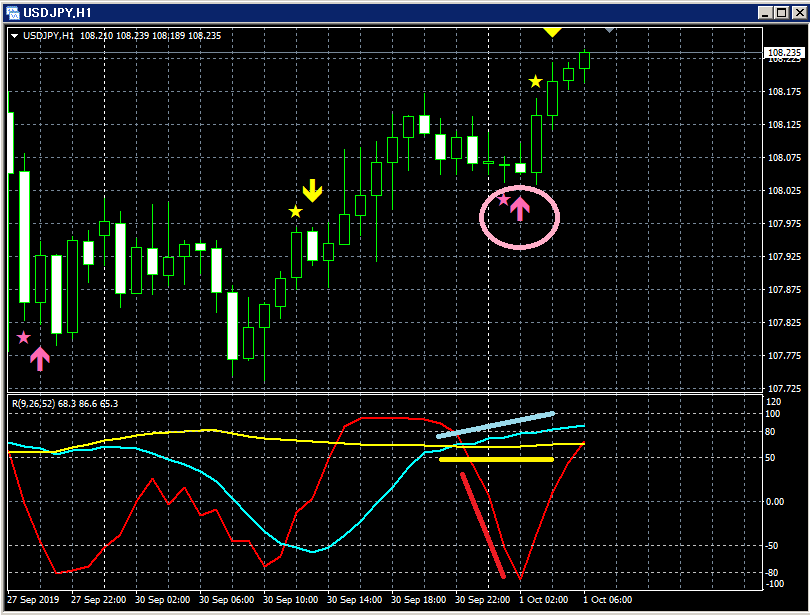Click the 107.725 price scale value
This screenshot has width=810, height=615.
point(784,388)
